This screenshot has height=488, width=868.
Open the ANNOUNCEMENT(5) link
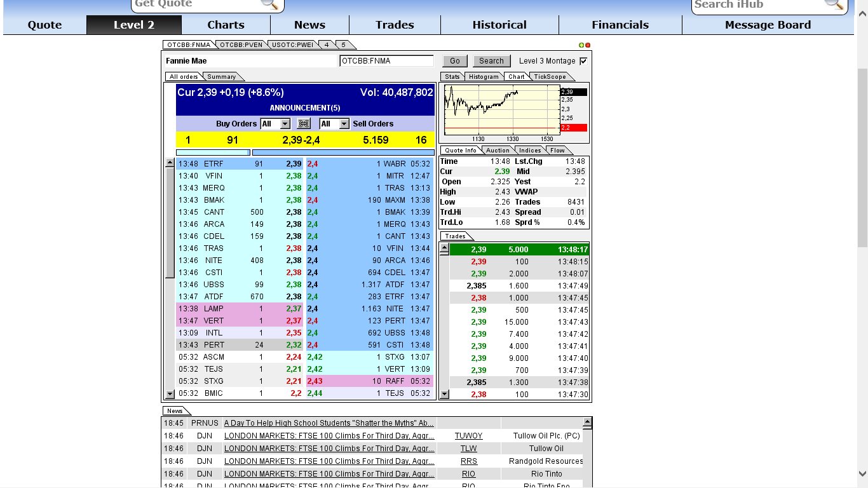[305, 108]
